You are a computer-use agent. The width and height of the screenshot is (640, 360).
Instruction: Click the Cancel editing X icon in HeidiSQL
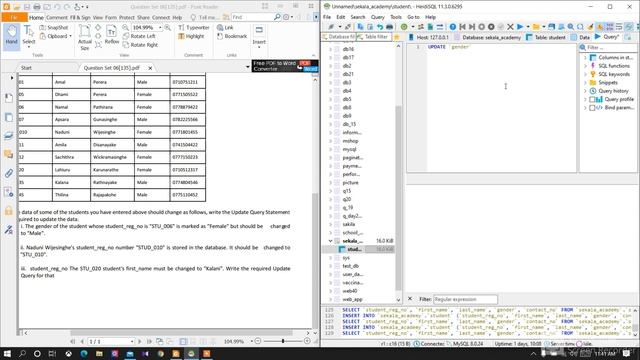[x=510, y=27]
